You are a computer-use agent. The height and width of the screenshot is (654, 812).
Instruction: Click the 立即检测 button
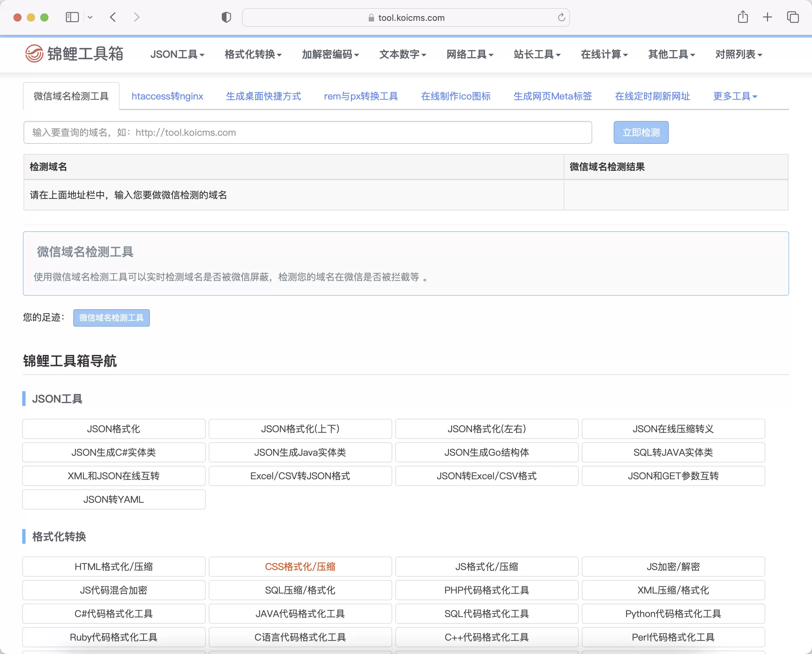pyautogui.click(x=641, y=132)
